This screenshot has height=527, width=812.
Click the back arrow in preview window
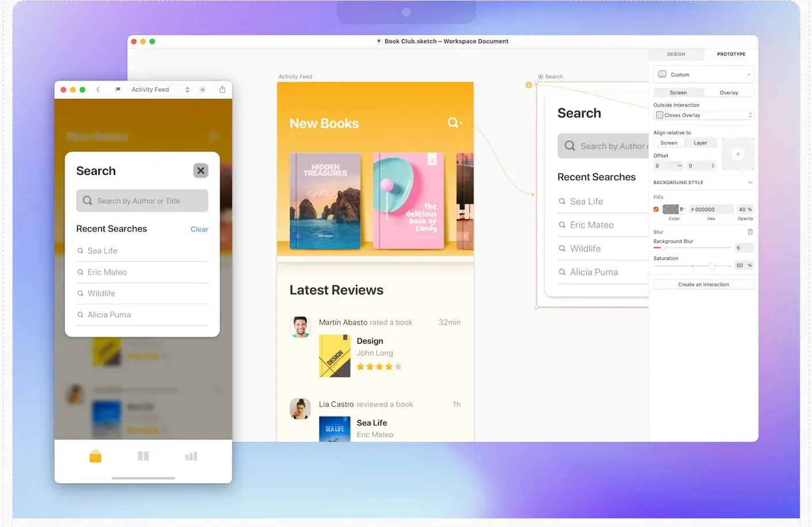point(98,90)
